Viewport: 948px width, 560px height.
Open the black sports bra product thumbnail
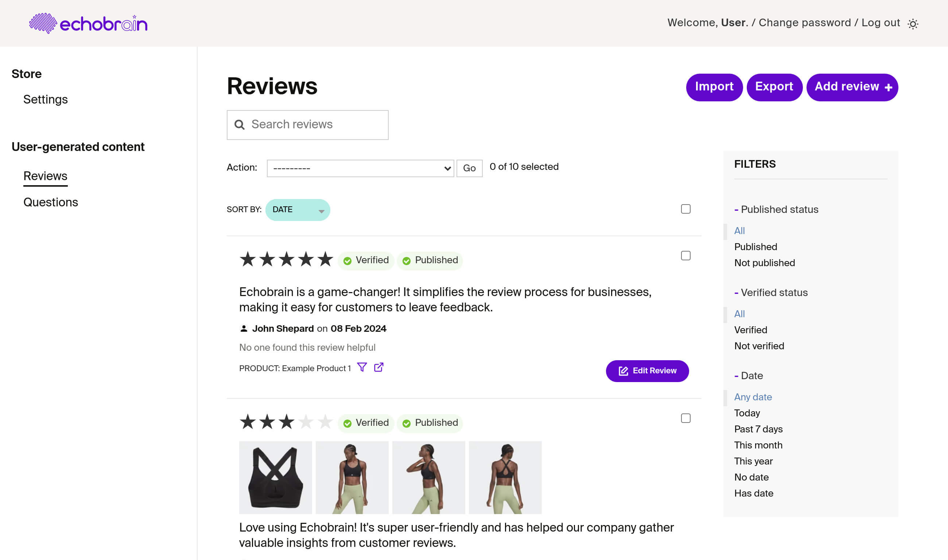pos(276,477)
